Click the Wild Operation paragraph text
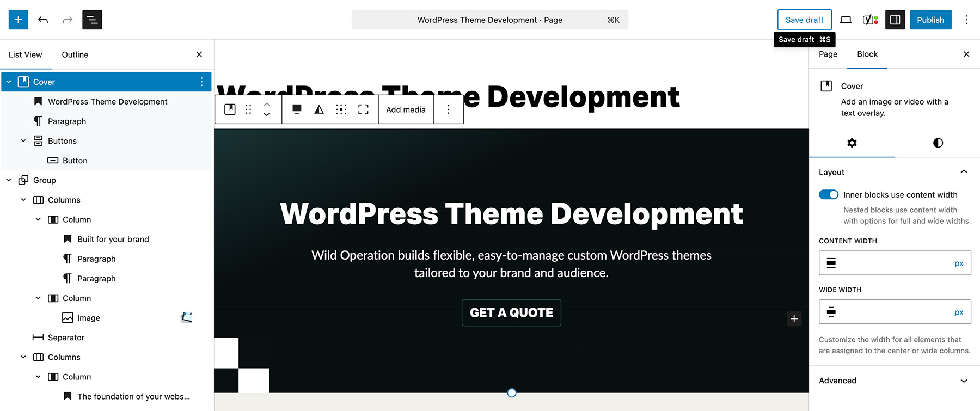 tap(511, 264)
